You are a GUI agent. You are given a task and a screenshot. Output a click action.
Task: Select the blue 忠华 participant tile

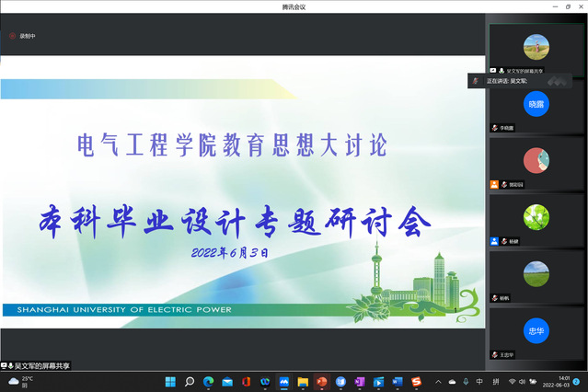pos(536,329)
